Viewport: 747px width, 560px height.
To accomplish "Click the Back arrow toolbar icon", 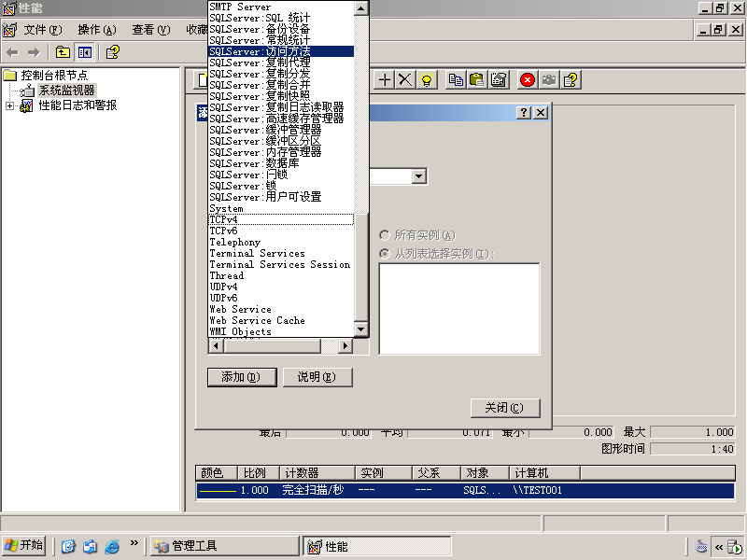I will pyautogui.click(x=13, y=52).
